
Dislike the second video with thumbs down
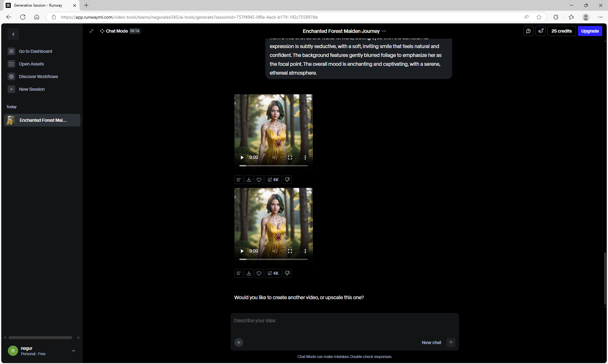287,273
